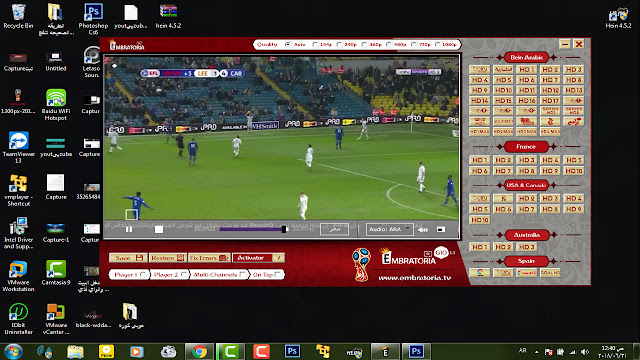This screenshot has height=360, width=640.
Task: Click the France category header
Action: coord(526,147)
